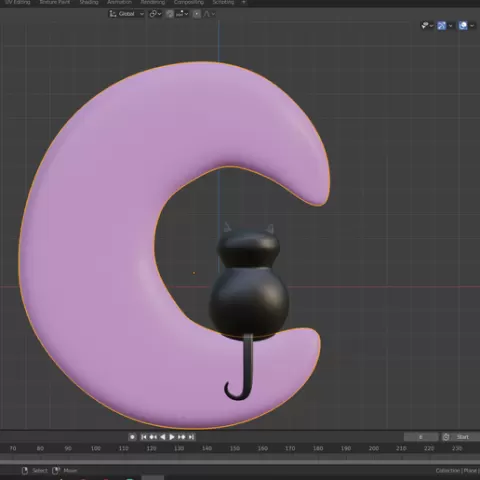Jump to the timeline end frame

click(x=191, y=437)
